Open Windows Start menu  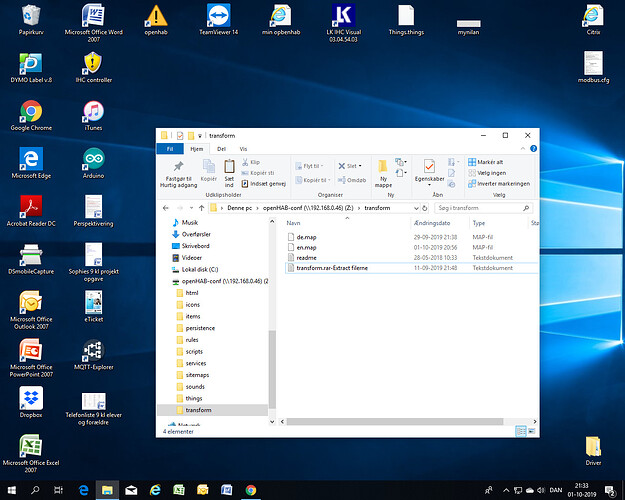coord(12,490)
